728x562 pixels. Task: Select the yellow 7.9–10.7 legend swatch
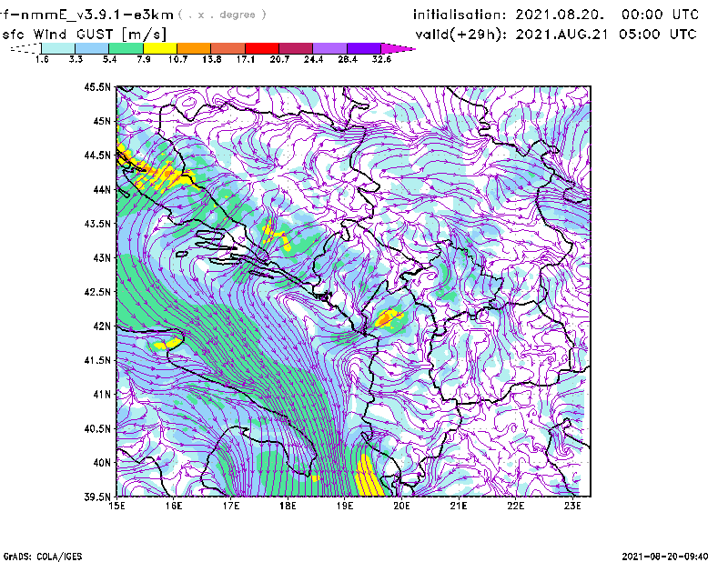point(160,48)
